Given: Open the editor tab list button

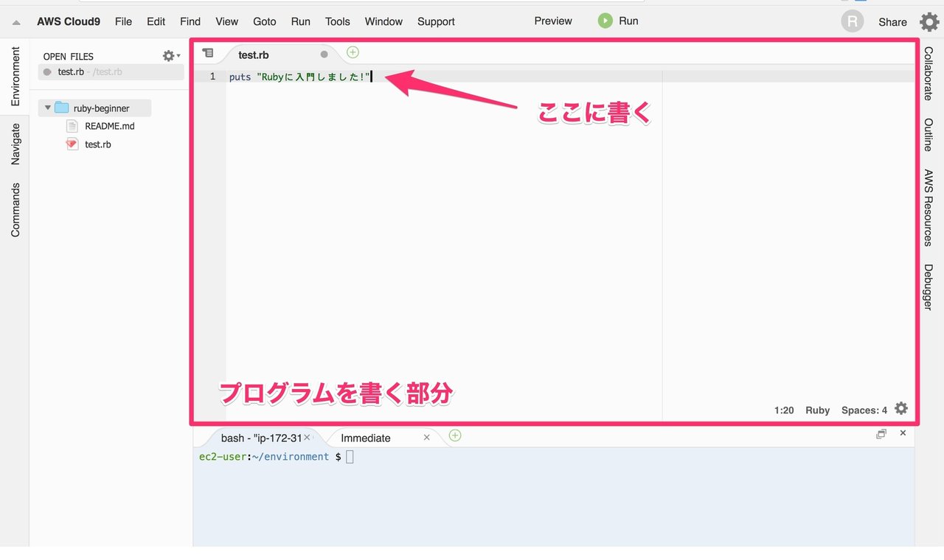Looking at the screenshot, I should click(207, 52).
